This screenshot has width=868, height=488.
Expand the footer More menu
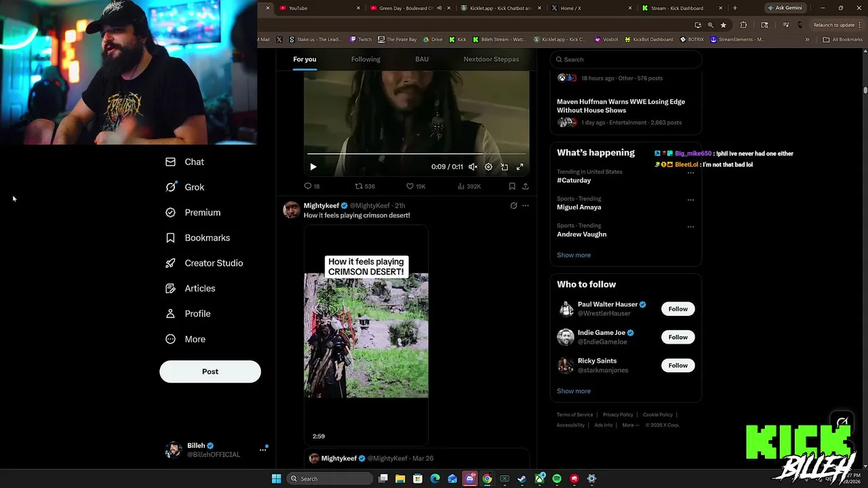[631, 425]
